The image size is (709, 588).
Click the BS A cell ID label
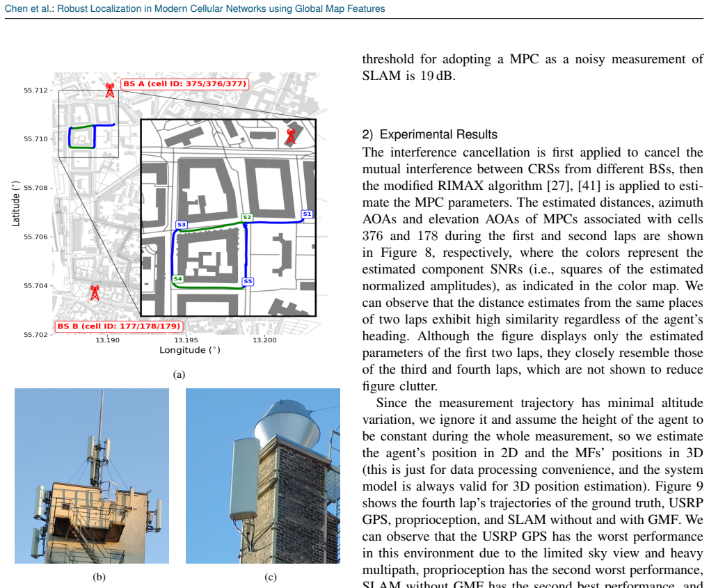(184, 84)
